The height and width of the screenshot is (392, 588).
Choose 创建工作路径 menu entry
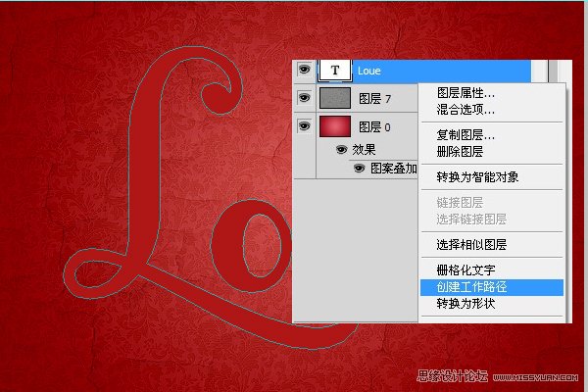492,287
